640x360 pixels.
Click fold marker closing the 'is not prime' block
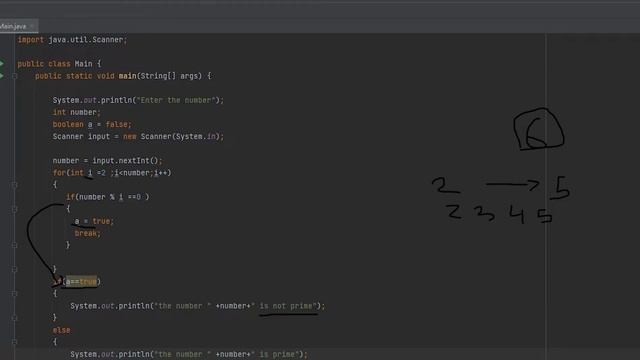pyautogui.click(x=14, y=318)
